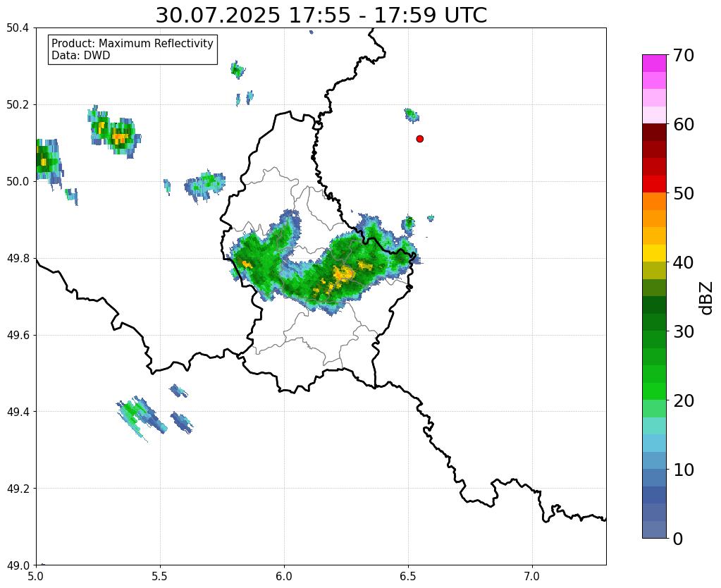
Task: Click the 60 tick on the colorbar
Action: pyautogui.click(x=683, y=124)
